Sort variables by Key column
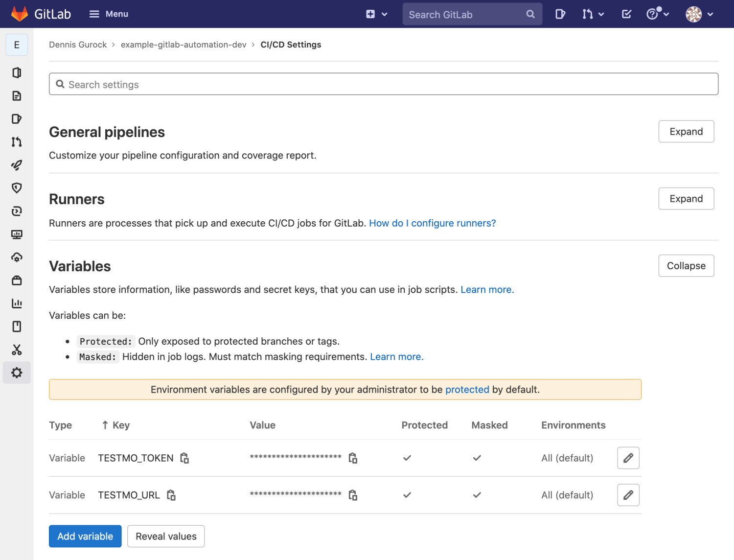This screenshot has height=560, width=734. click(116, 425)
